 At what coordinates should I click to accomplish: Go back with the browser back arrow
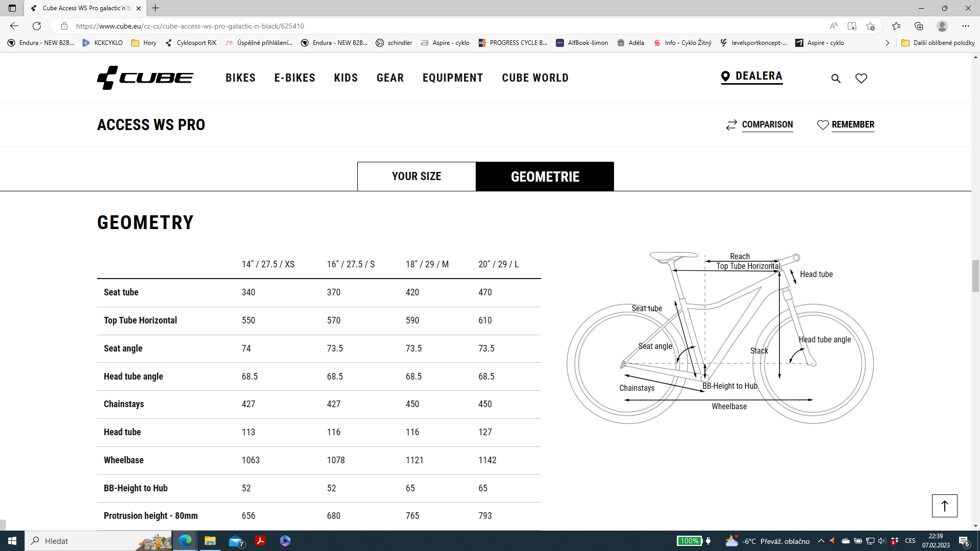coord(14,26)
